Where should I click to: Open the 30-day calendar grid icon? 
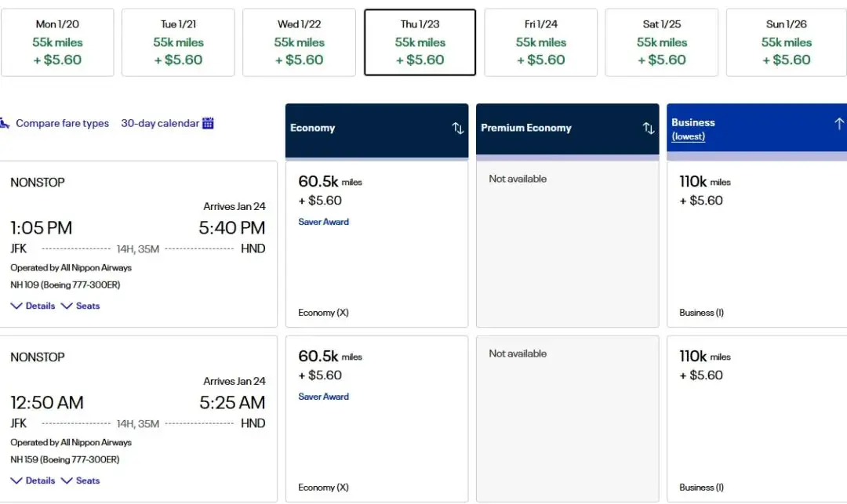coord(209,123)
